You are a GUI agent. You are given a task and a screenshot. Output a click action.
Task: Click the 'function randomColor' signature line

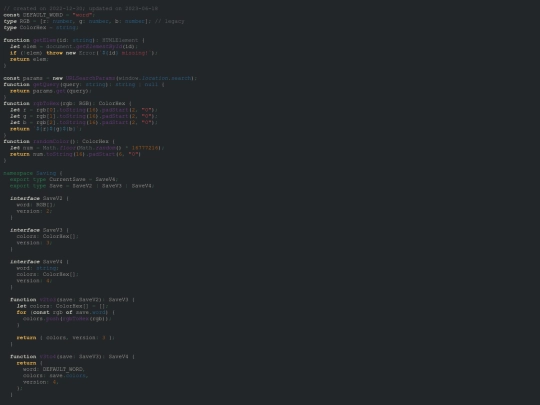59,142
